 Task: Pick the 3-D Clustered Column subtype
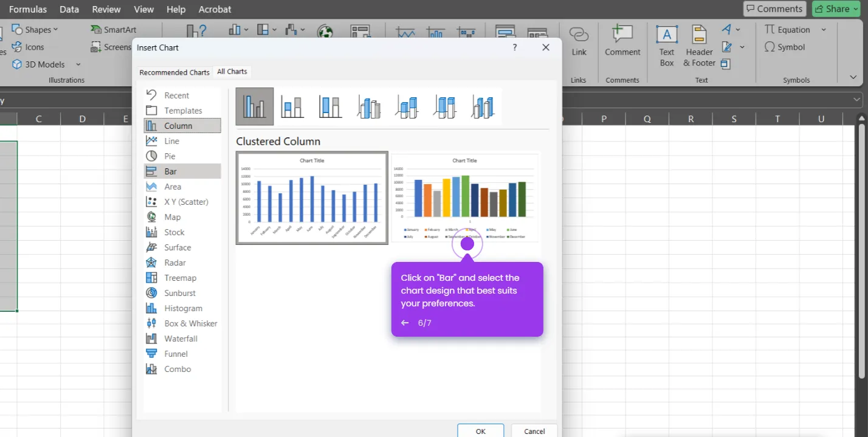(368, 106)
